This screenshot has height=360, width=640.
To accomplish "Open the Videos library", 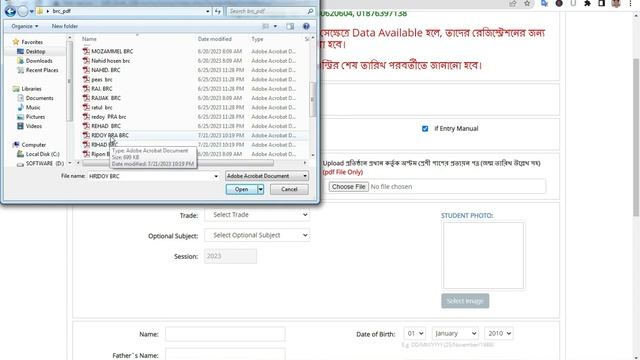I will [33, 126].
